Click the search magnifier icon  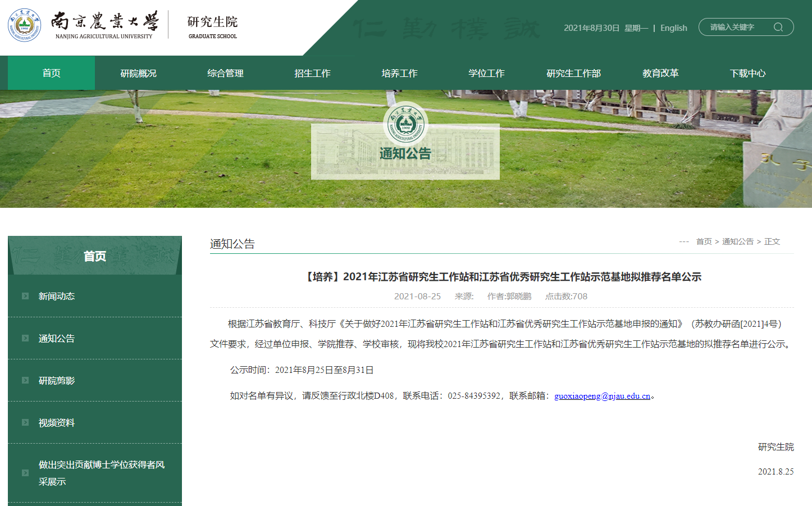778,26
